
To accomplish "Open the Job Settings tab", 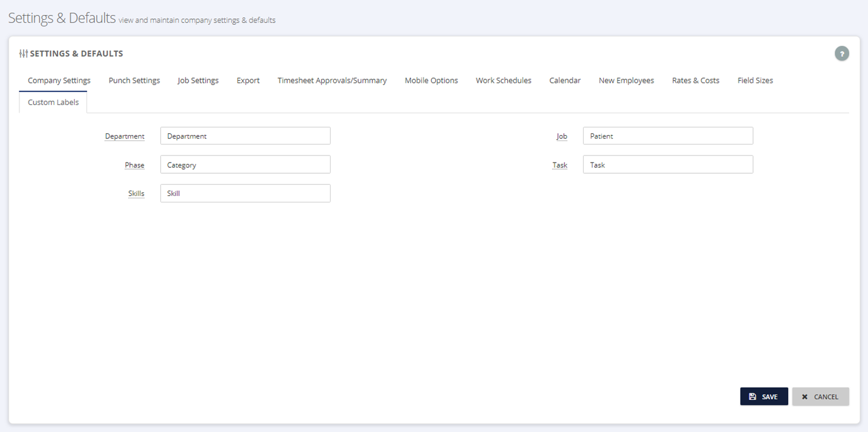I will tap(198, 80).
